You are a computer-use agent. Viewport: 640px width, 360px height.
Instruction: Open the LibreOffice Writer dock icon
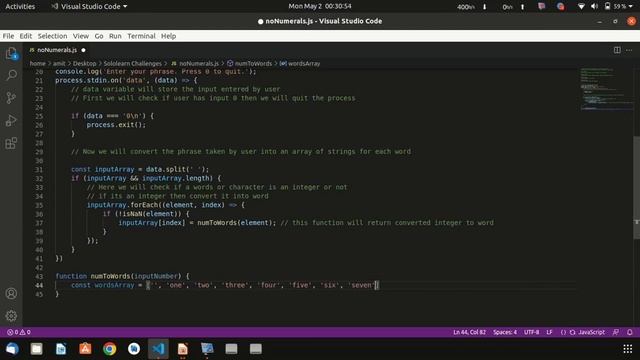[x=61, y=349]
